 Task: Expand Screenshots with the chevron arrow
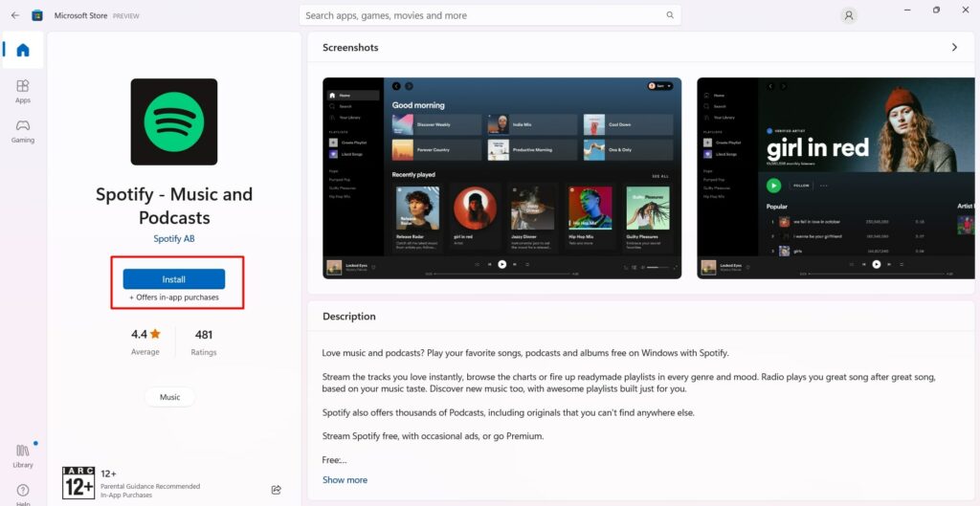[954, 48]
